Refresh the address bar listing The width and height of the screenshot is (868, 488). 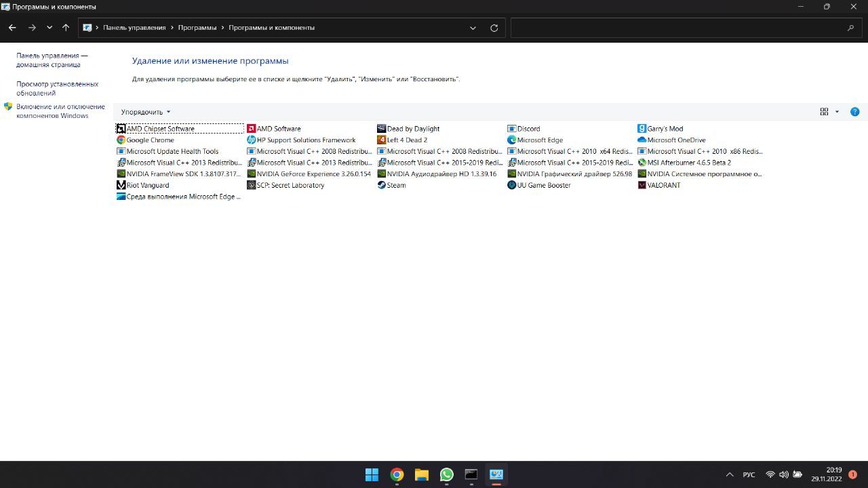(x=494, y=28)
